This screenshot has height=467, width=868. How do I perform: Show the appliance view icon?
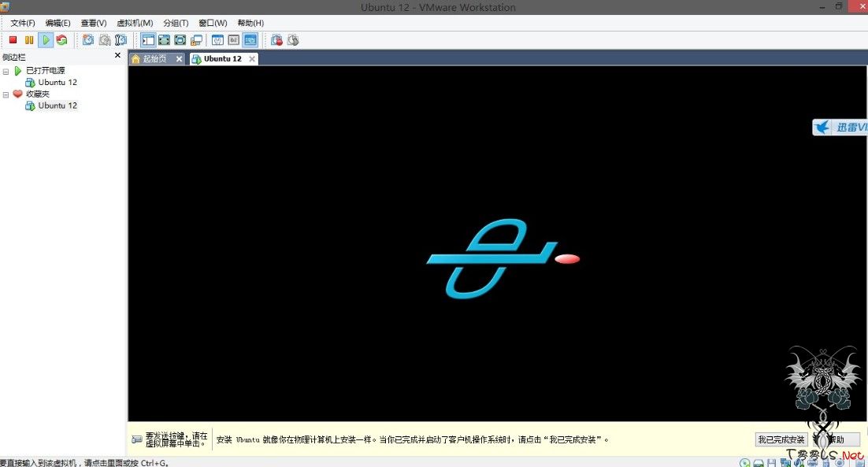tap(234, 40)
